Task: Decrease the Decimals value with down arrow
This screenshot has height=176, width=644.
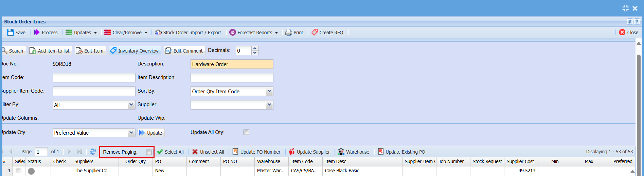Action: (255, 53)
